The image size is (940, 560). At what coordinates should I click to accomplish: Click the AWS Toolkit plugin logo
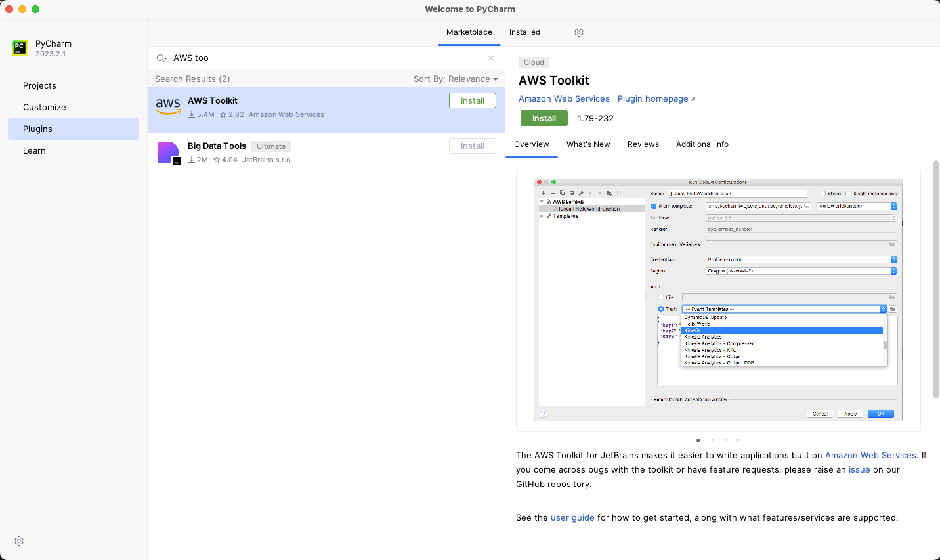[x=169, y=106]
